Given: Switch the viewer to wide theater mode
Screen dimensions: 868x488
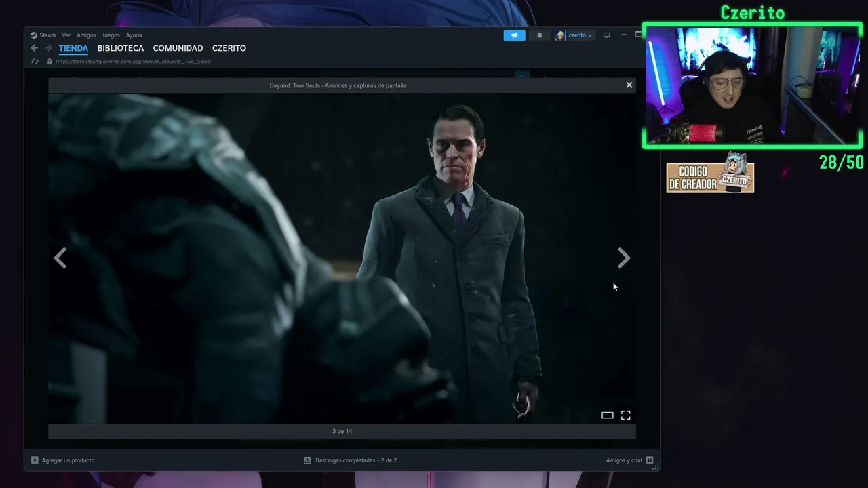Looking at the screenshot, I should point(608,415).
